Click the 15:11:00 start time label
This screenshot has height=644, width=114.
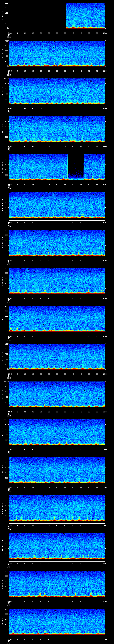tap(9, 109)
